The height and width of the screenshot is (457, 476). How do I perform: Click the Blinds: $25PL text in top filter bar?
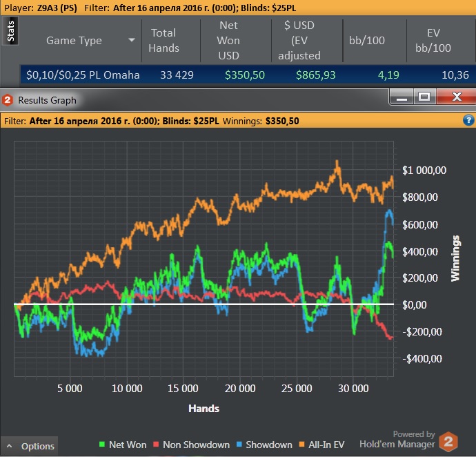[268, 8]
